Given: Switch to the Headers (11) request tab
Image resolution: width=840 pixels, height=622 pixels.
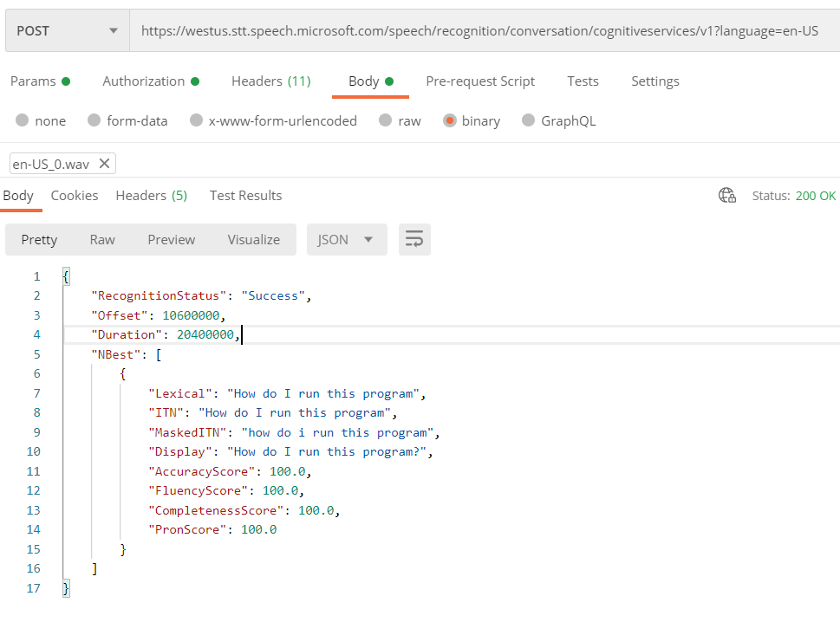Looking at the screenshot, I should pos(270,81).
